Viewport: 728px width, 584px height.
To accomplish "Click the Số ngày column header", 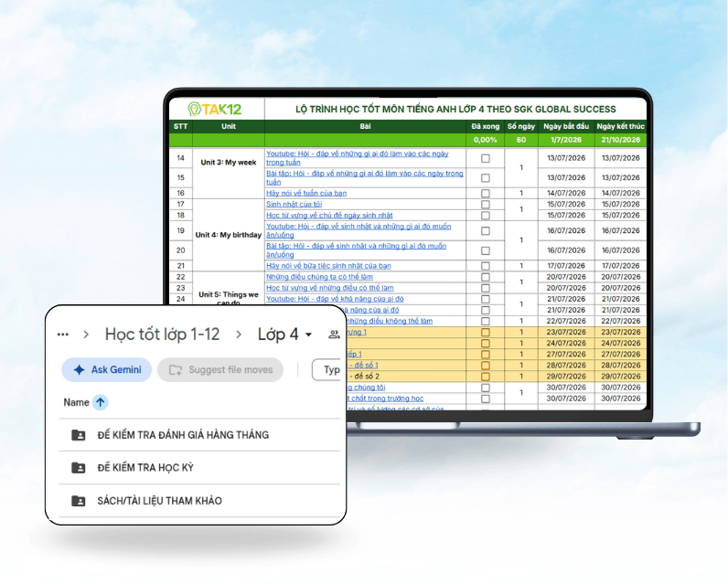I will (x=521, y=126).
